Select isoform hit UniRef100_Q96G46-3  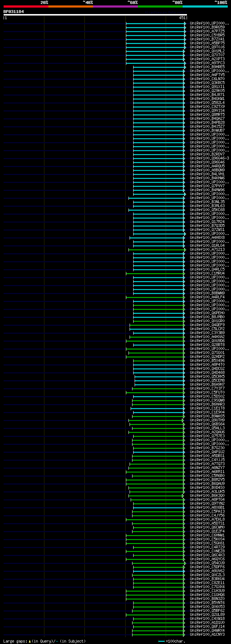[209, 158]
